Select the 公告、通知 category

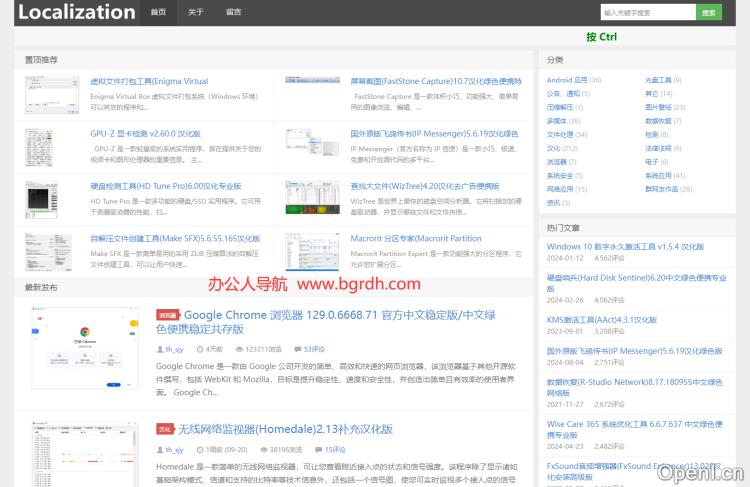[x=563, y=94]
